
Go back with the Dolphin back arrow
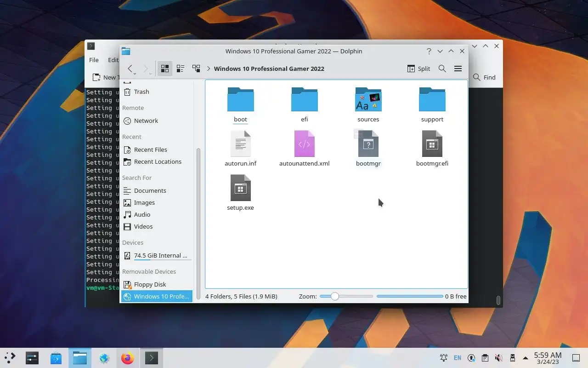[130, 69]
